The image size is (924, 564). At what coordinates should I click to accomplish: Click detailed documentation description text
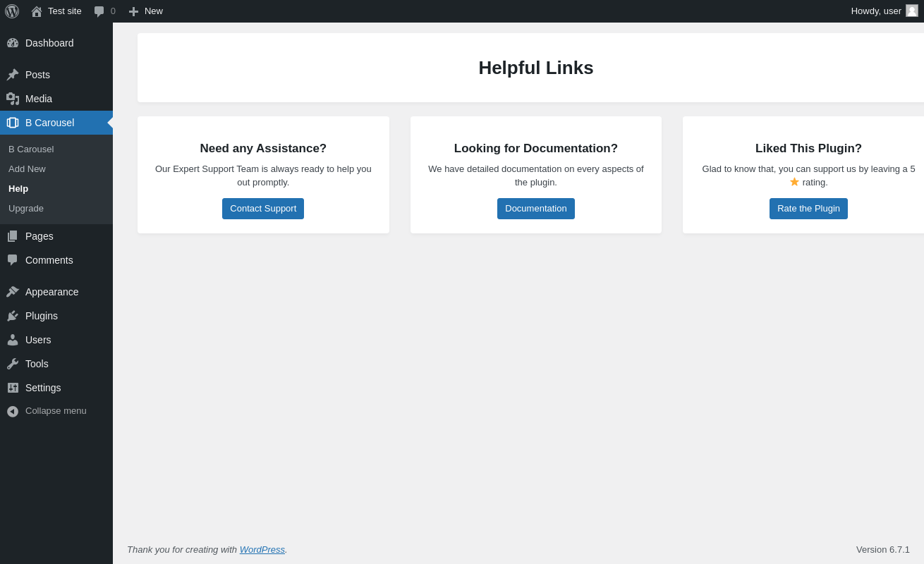(536, 176)
